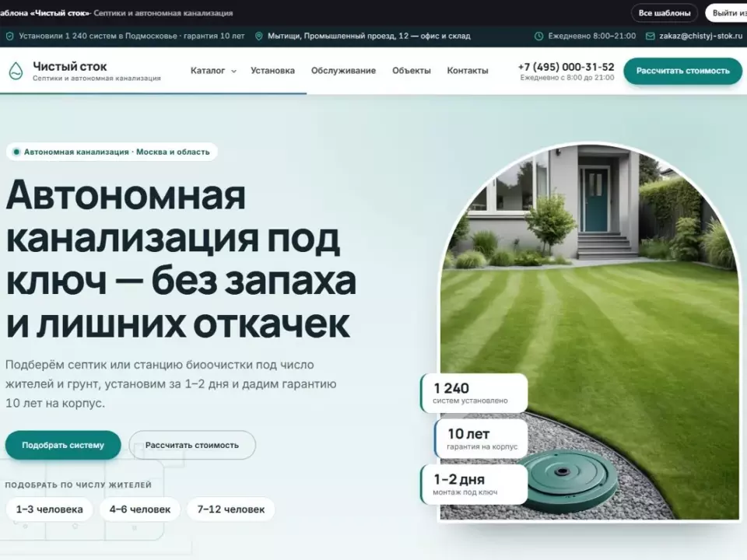Click the main heading Автономная канализация под ключ
This screenshot has width=747, height=560.
[181, 260]
